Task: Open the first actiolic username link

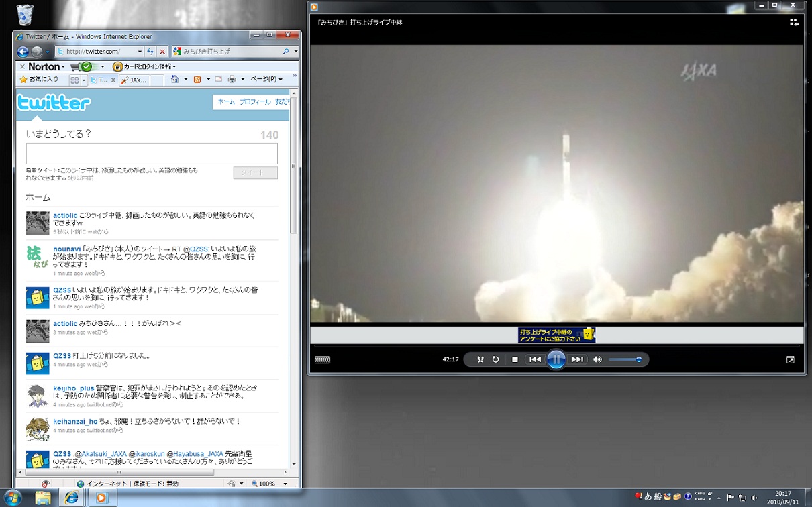Action: click(65, 215)
